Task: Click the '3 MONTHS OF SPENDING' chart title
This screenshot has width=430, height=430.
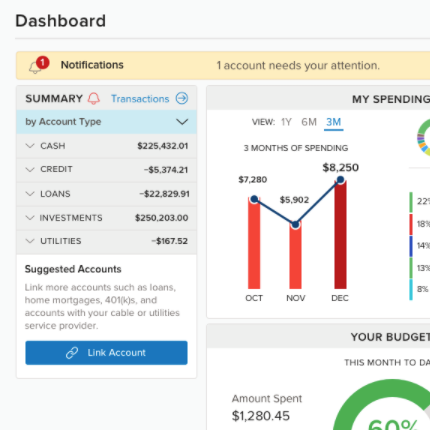Action: [296, 148]
